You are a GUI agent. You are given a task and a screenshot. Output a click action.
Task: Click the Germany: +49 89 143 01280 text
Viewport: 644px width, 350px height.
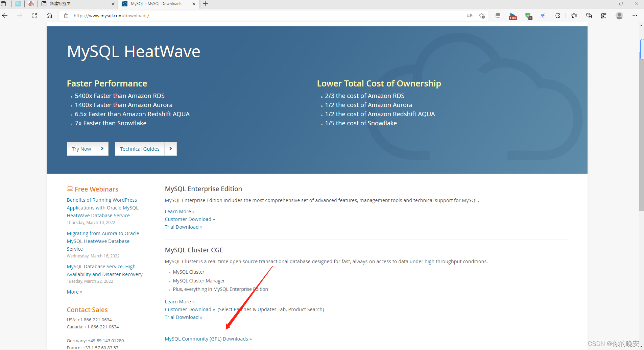coord(95,341)
